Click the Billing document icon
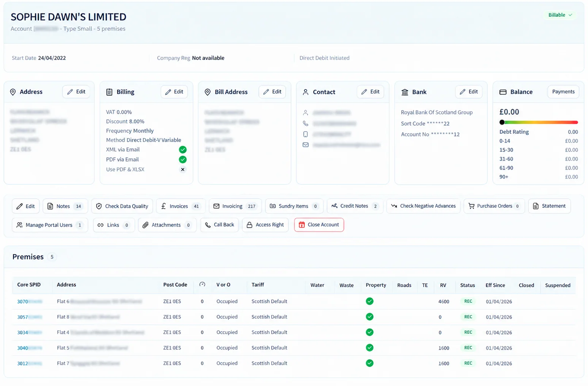The image size is (588, 386). point(109,92)
